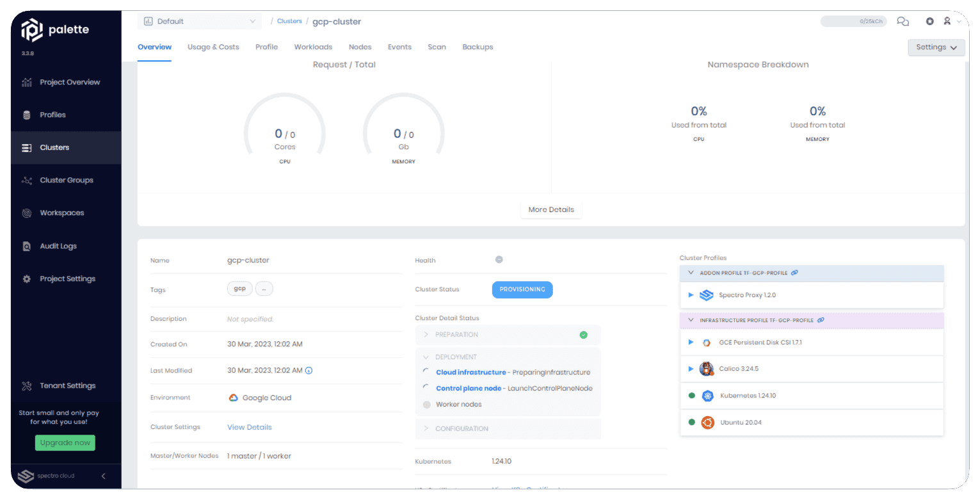
Task: Click the Audit Logs icon
Action: click(26, 246)
